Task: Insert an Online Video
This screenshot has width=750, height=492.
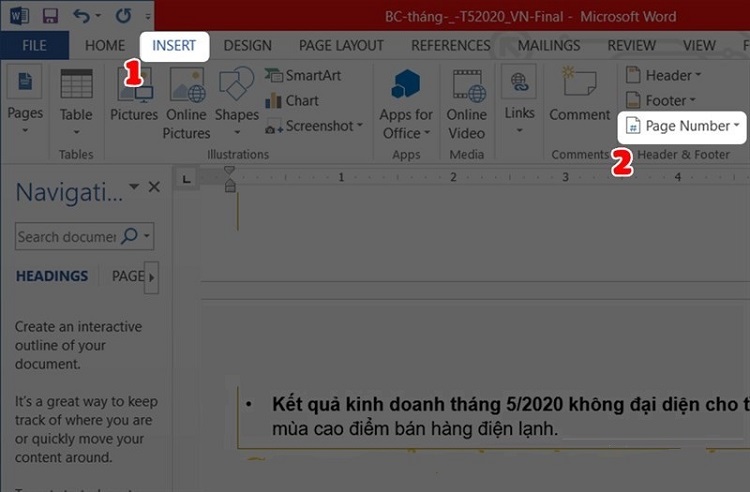Action: [466, 104]
